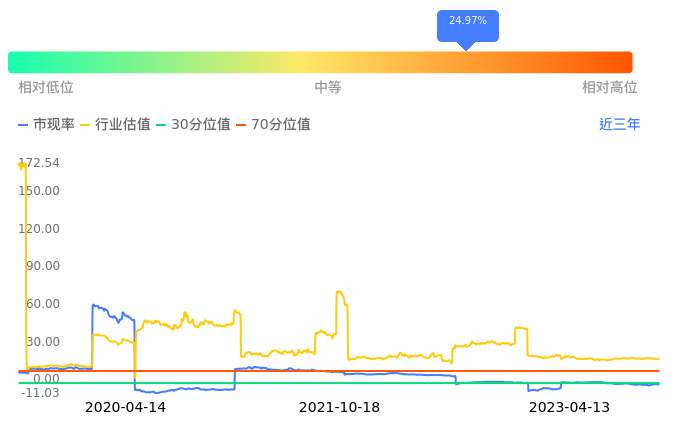Click the 2020-04-14 date on the axis

coord(125,408)
